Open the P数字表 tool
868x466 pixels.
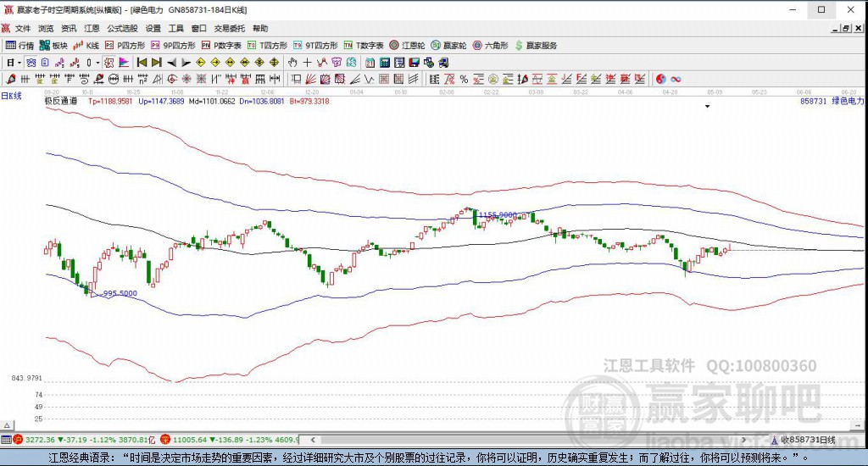click(221, 46)
